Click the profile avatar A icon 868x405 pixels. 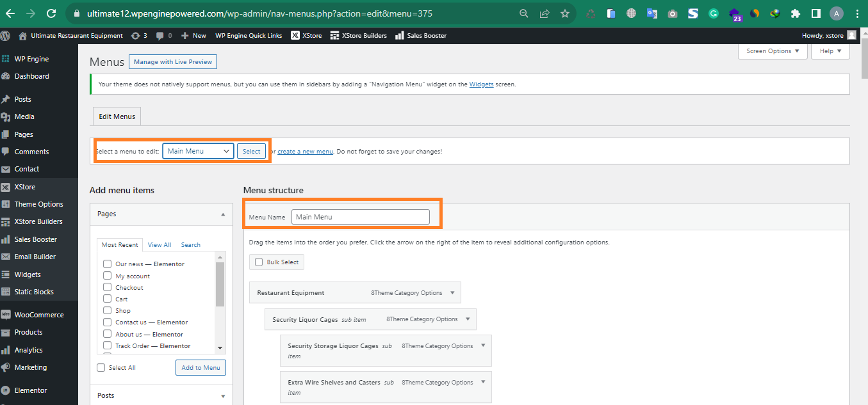click(x=836, y=13)
